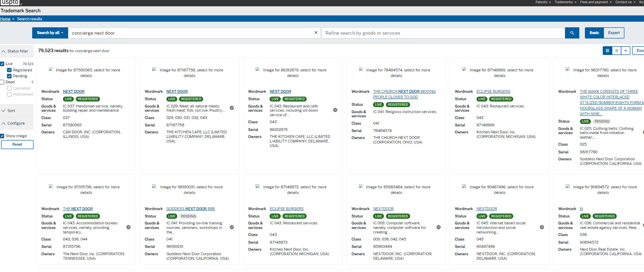The height and width of the screenshot is (272, 644).
Task: Click class 009, 038, 042, 045 text
Action: [x=389, y=239]
